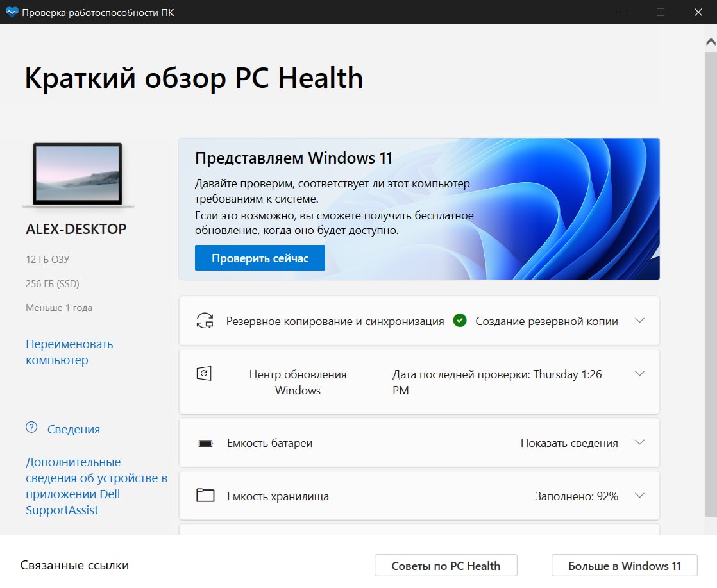Click the Представляем Windows 11 heading
Screen dimensions: 717x588
tap(294, 158)
